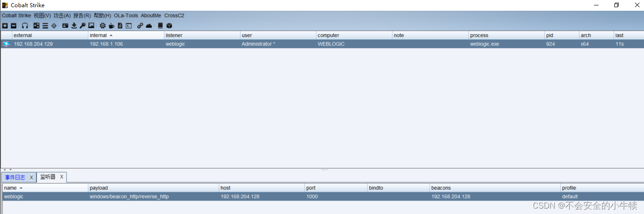Click the plus connect icon in toolbar
The image size is (644, 214).
pos(5,26)
